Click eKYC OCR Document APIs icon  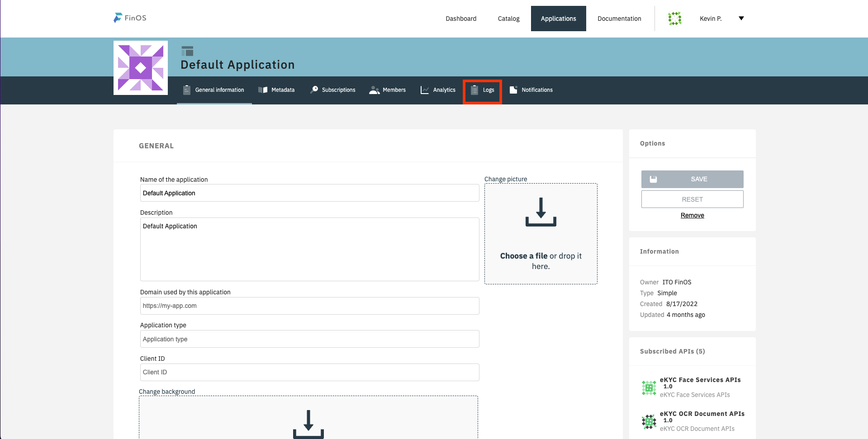649,421
